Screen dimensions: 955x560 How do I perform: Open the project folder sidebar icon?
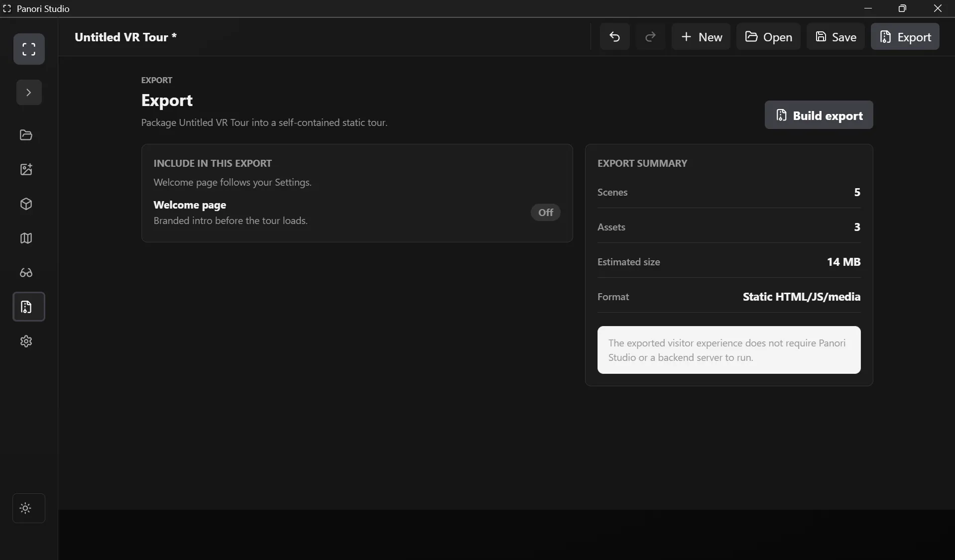point(26,135)
